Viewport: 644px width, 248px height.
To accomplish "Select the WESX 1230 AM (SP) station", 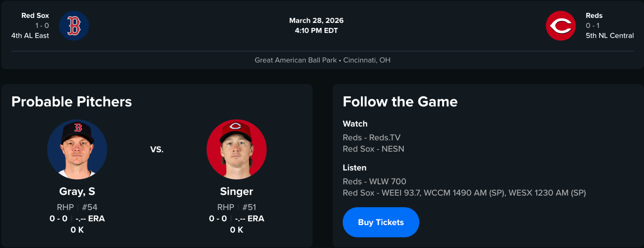I will point(547,193).
